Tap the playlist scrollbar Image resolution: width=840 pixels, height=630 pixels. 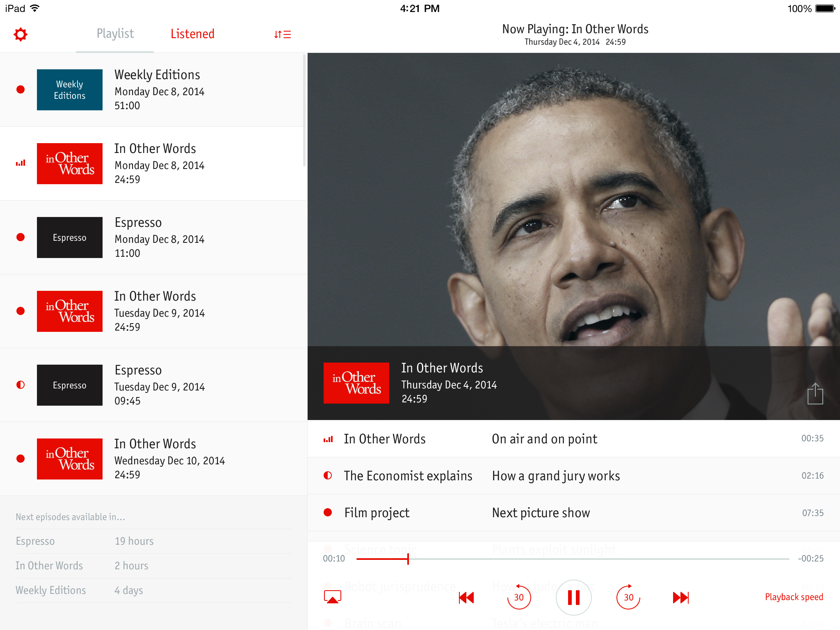[x=304, y=111]
